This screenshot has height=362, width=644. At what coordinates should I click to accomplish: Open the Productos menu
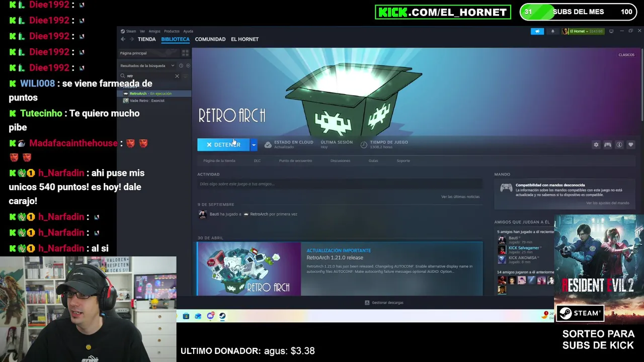pos(172,31)
